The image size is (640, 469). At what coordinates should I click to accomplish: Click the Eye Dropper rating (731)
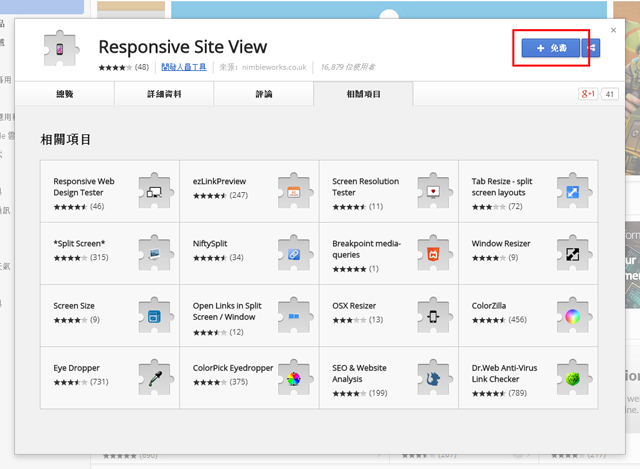[81, 382]
